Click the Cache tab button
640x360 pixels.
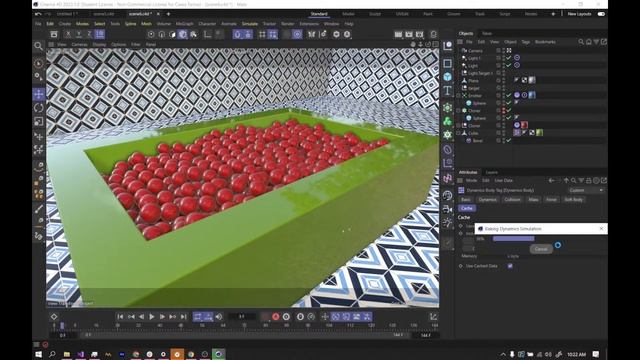coord(467,208)
